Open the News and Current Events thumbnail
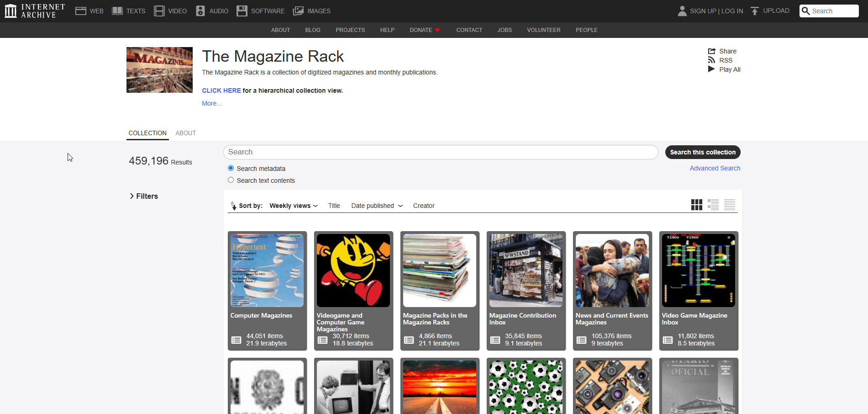868x414 pixels. click(612, 271)
